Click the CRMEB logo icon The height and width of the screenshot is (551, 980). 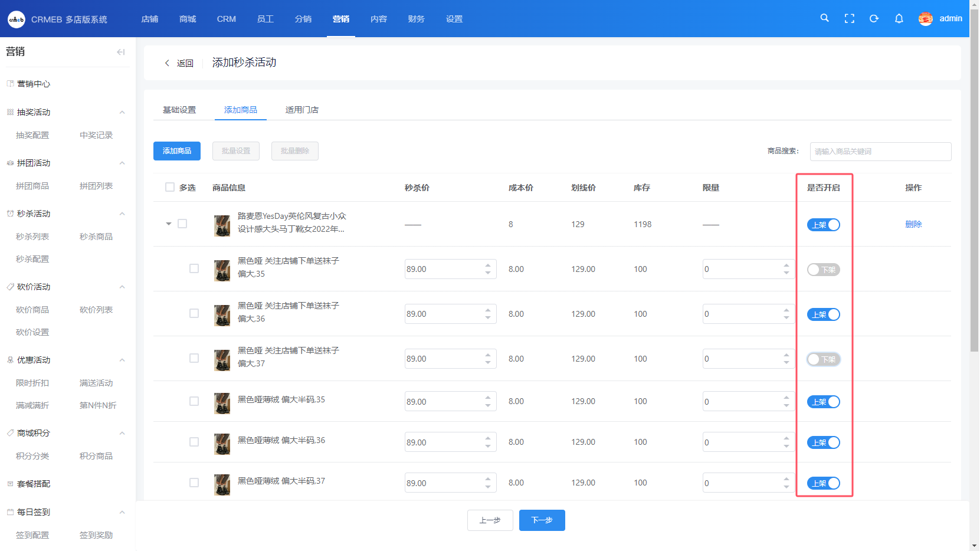pos(16,19)
